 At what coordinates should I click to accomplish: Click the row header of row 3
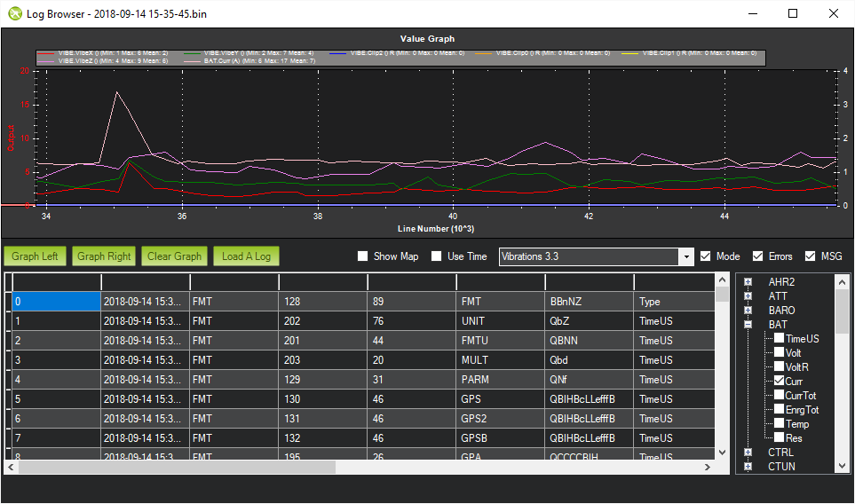pyautogui.click(x=8, y=360)
